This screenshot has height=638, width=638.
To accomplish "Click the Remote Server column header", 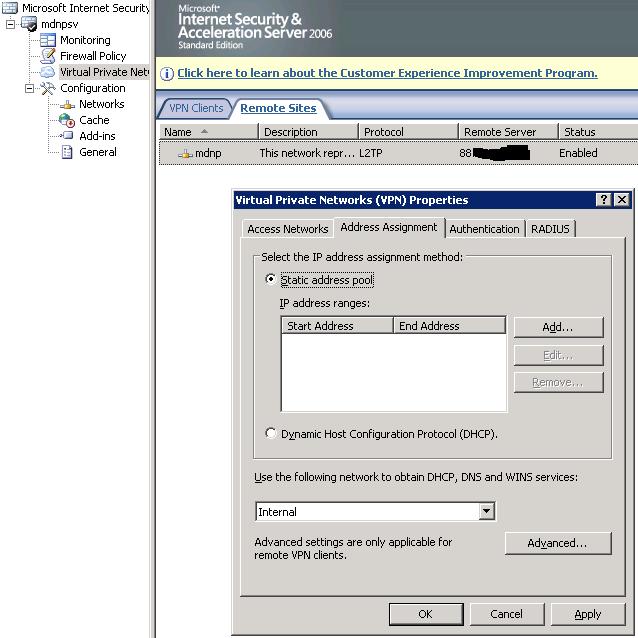I will point(509,132).
